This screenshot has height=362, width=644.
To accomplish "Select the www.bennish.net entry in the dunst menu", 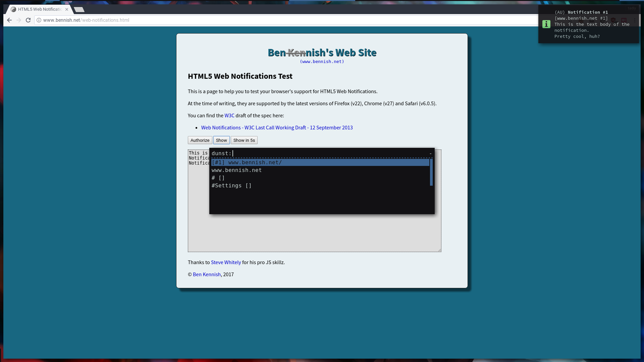I will 236,170.
